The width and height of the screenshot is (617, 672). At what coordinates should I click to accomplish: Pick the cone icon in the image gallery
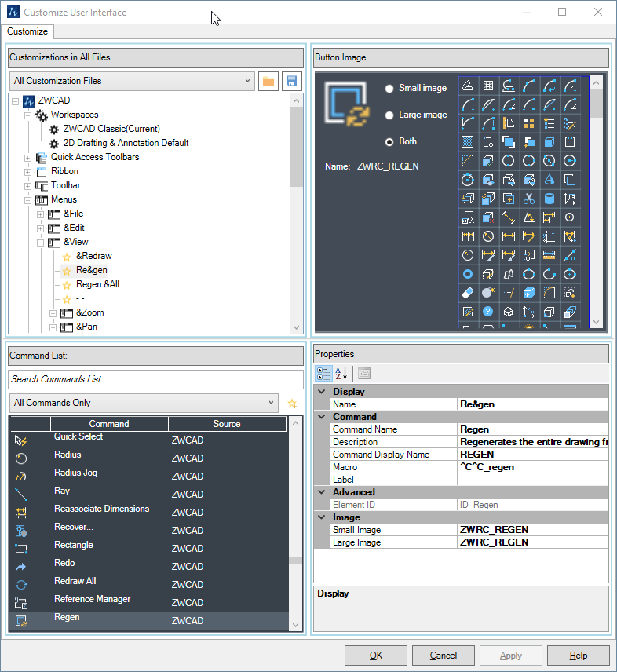point(549,180)
